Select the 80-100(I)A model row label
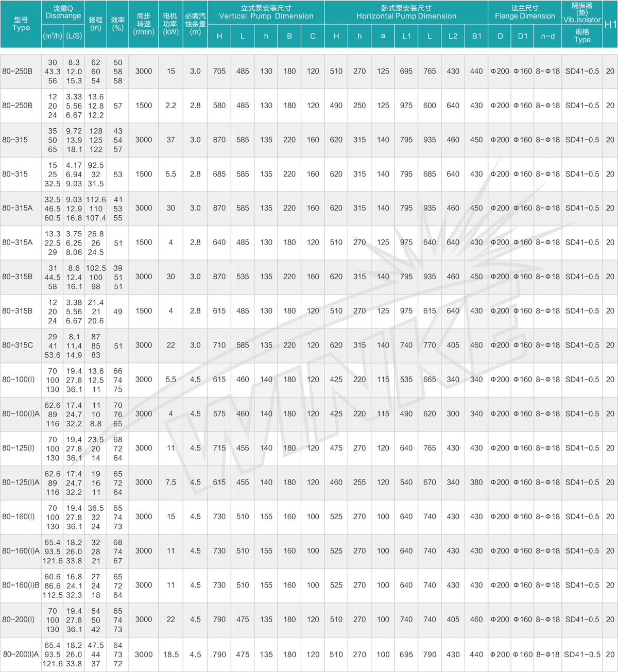 [x=21, y=413]
